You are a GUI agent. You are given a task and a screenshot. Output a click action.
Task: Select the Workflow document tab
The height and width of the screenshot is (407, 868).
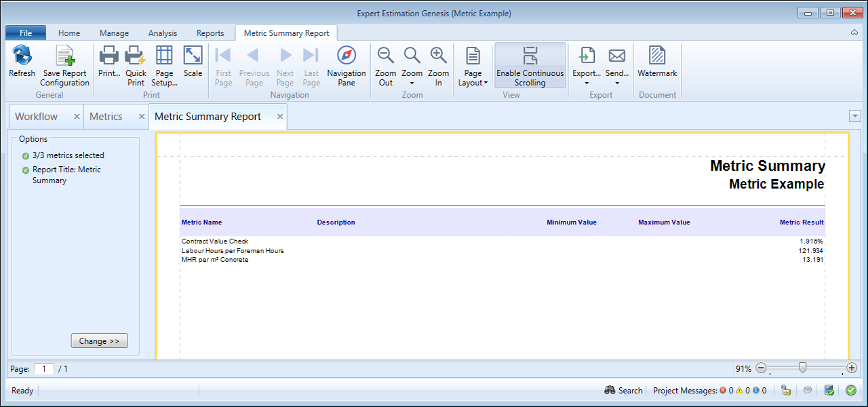37,117
